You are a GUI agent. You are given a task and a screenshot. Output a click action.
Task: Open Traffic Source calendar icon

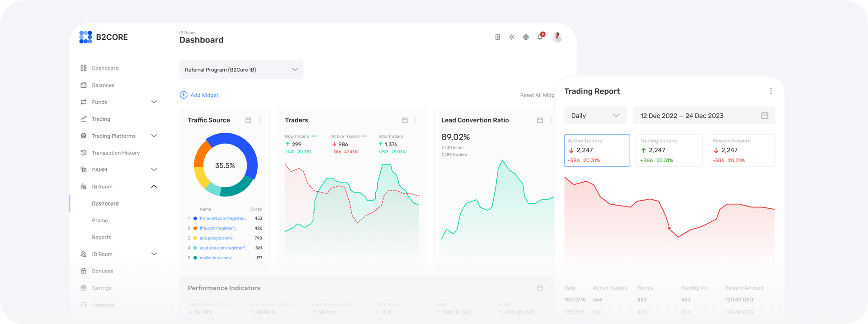248,120
